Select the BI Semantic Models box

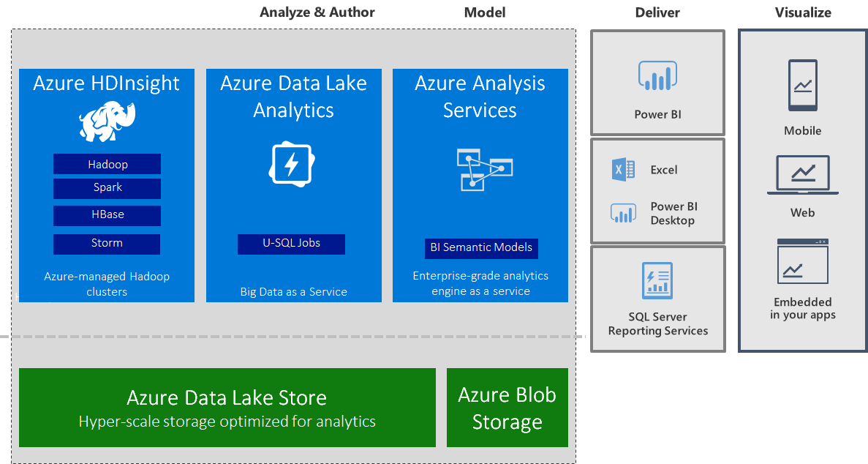(481, 248)
